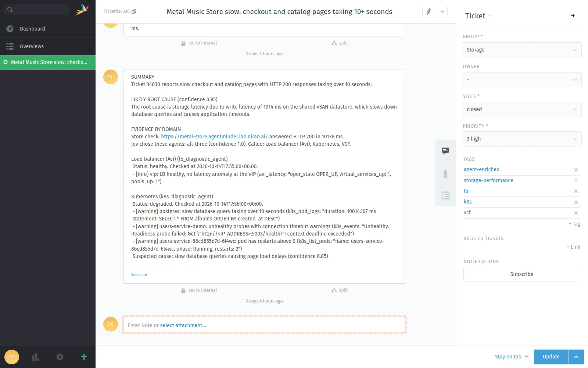Expand the Ticket sidebar header dropdown
588x368 pixels.
(490, 16)
